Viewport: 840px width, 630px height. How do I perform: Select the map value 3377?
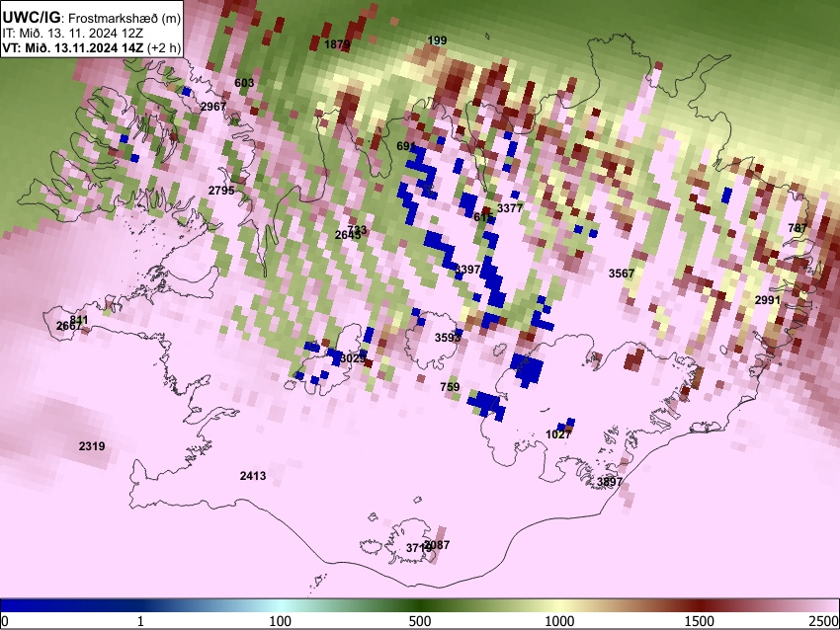(x=510, y=208)
